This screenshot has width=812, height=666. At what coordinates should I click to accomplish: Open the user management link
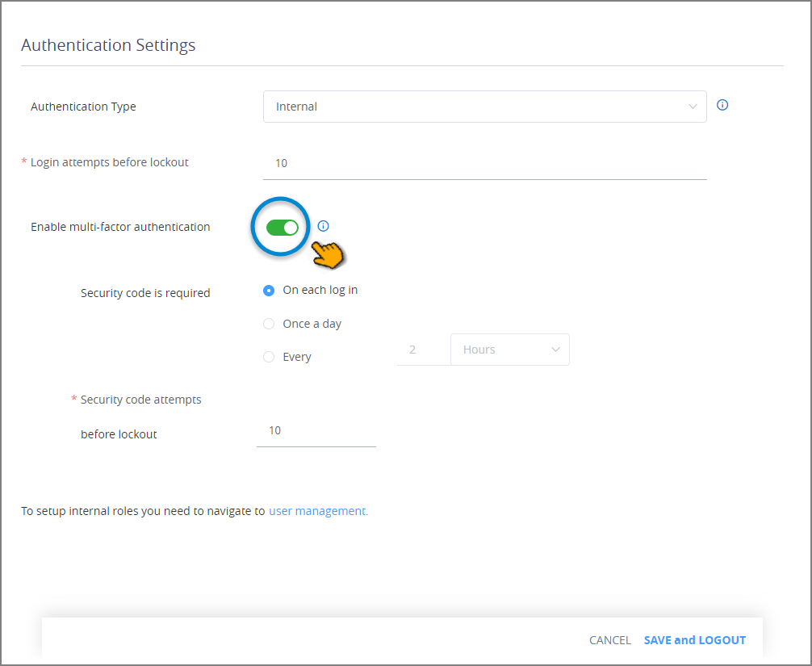(x=319, y=511)
